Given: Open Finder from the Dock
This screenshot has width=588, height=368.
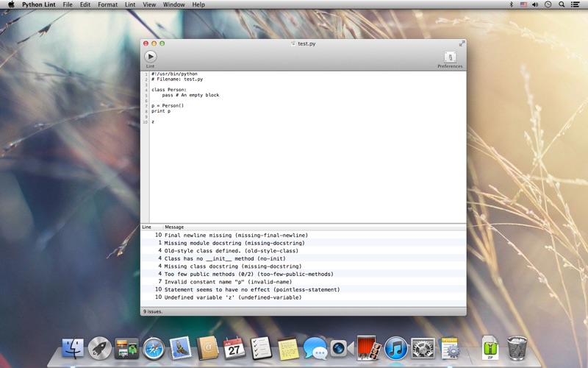Looking at the screenshot, I should pyautogui.click(x=73, y=348).
